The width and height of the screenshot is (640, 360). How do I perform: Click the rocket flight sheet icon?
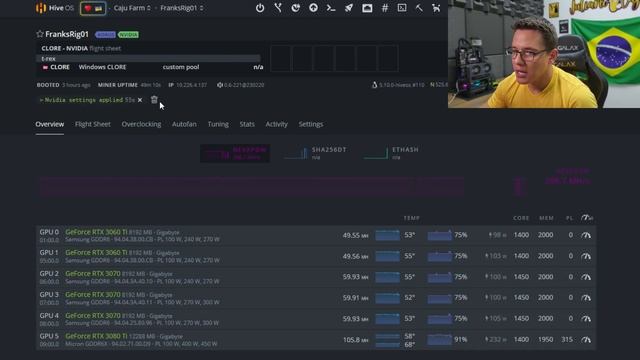point(349,8)
